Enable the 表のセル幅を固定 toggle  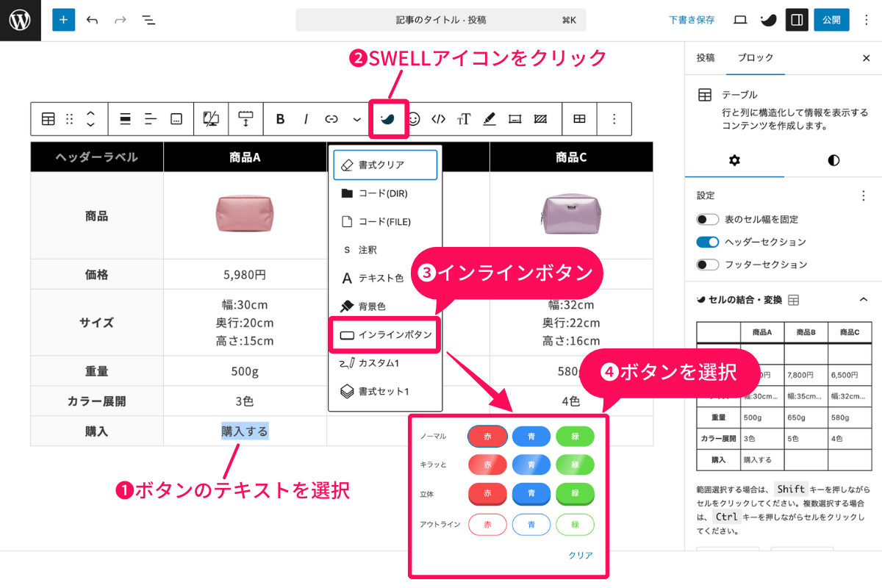[707, 218]
